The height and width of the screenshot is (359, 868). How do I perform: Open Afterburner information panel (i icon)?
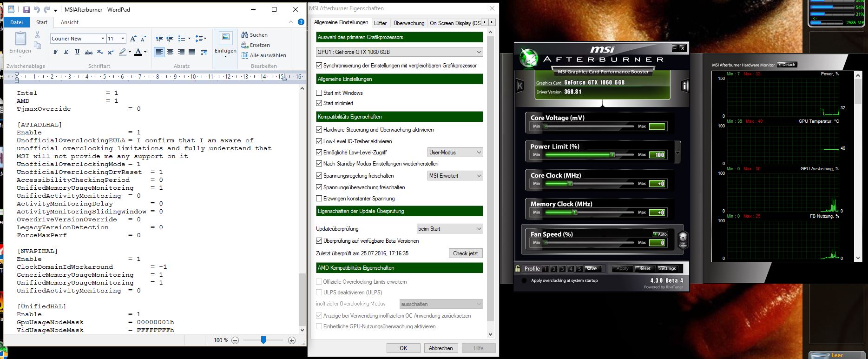pyautogui.click(x=684, y=86)
